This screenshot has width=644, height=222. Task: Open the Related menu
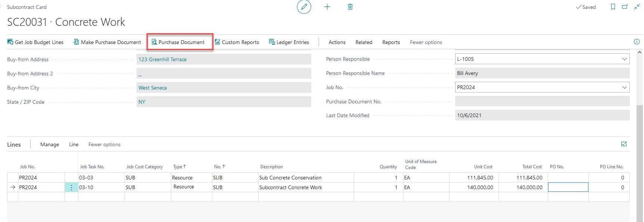coord(363,42)
